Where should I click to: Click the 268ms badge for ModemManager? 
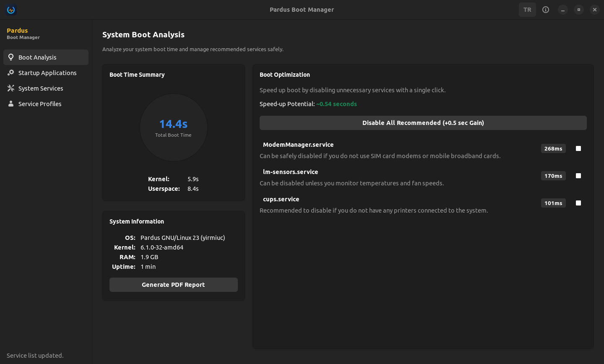click(553, 148)
